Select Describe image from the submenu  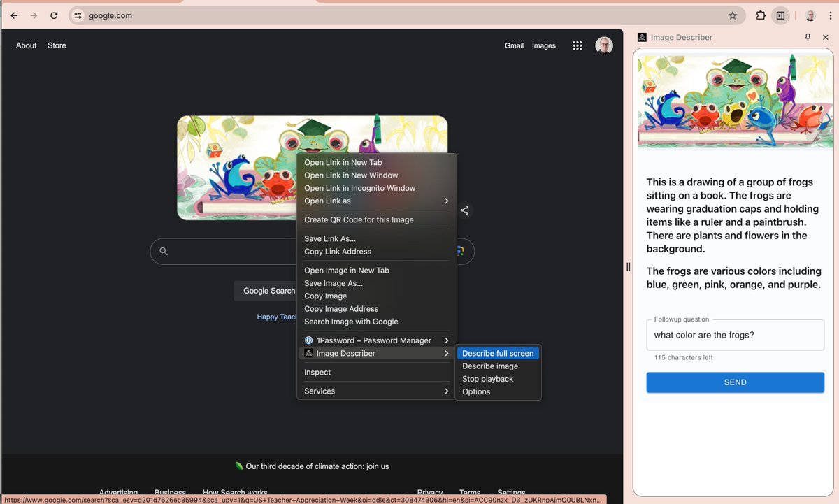coord(489,366)
